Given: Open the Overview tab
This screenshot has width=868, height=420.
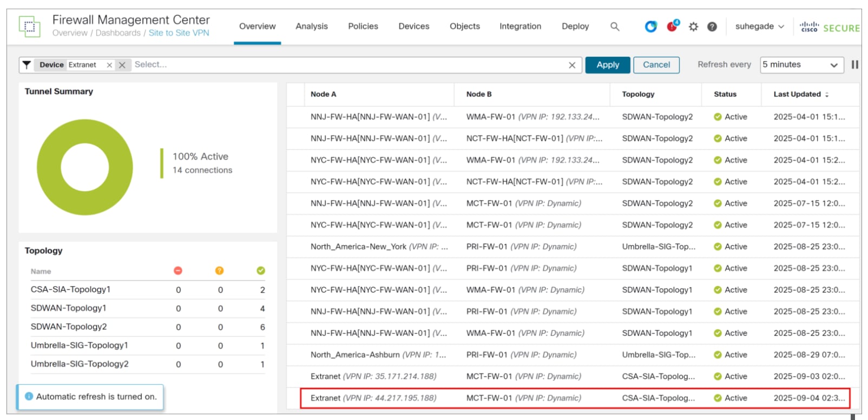Looking at the screenshot, I should pyautogui.click(x=257, y=26).
